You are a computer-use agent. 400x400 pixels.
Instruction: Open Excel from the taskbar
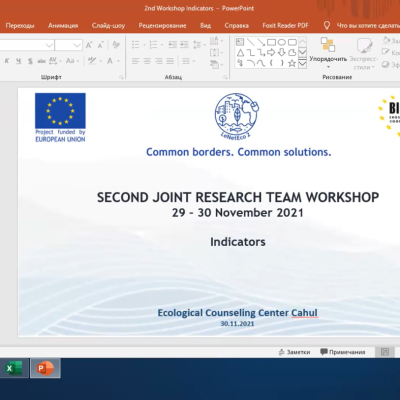(x=14, y=368)
